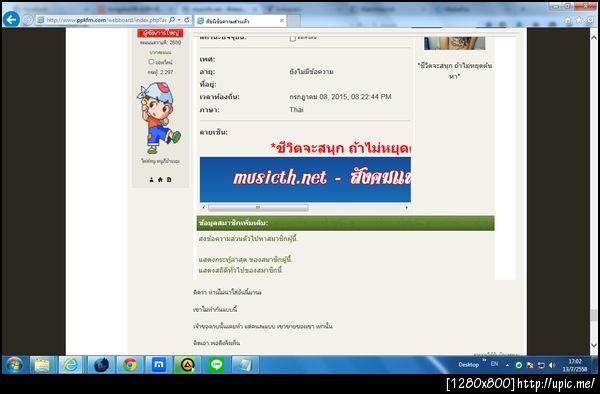Viewport: 600px width, 394px height.
Task: Open Favorites star icon
Action: pos(579,20)
